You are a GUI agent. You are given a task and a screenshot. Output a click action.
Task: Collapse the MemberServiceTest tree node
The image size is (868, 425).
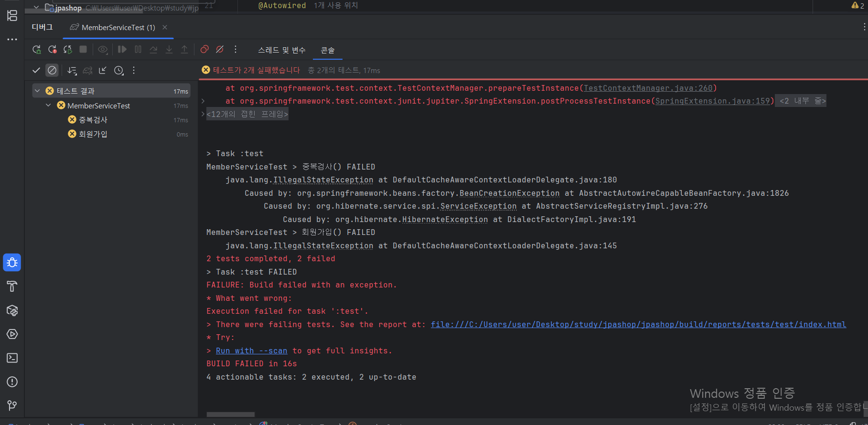[x=48, y=106]
